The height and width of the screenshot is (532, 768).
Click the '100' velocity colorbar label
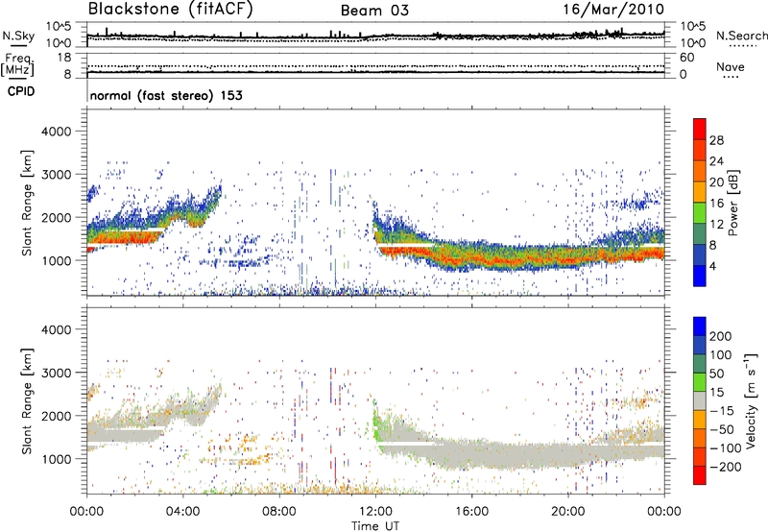click(x=721, y=355)
